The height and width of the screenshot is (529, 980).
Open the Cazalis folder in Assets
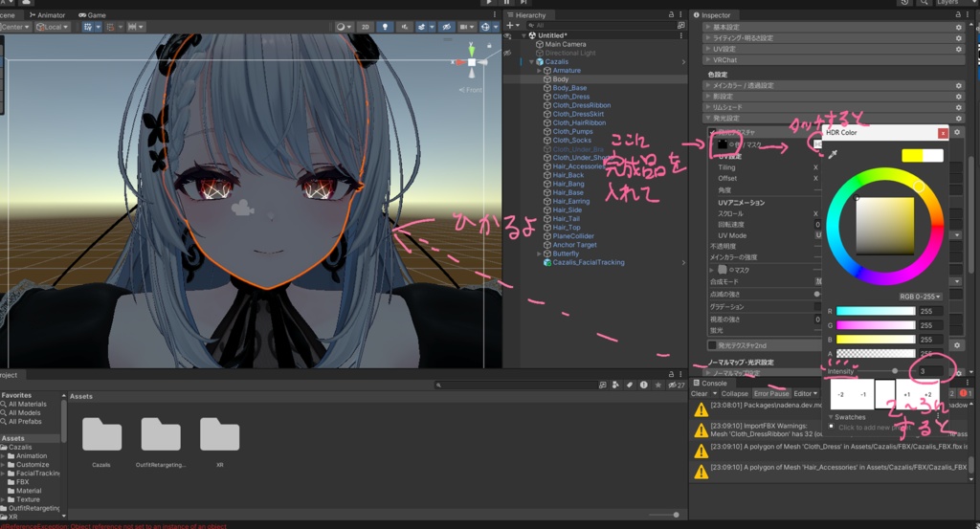click(x=101, y=439)
